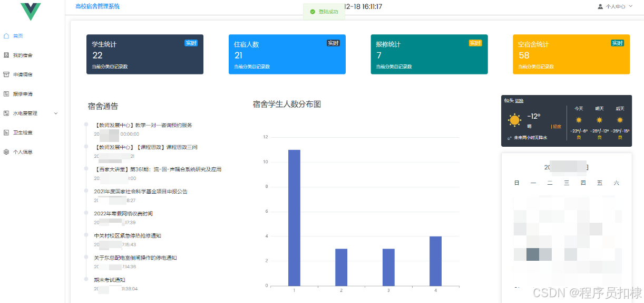Click the 宿舍通告 heading
This screenshot has width=644, height=303.
pyautogui.click(x=103, y=107)
